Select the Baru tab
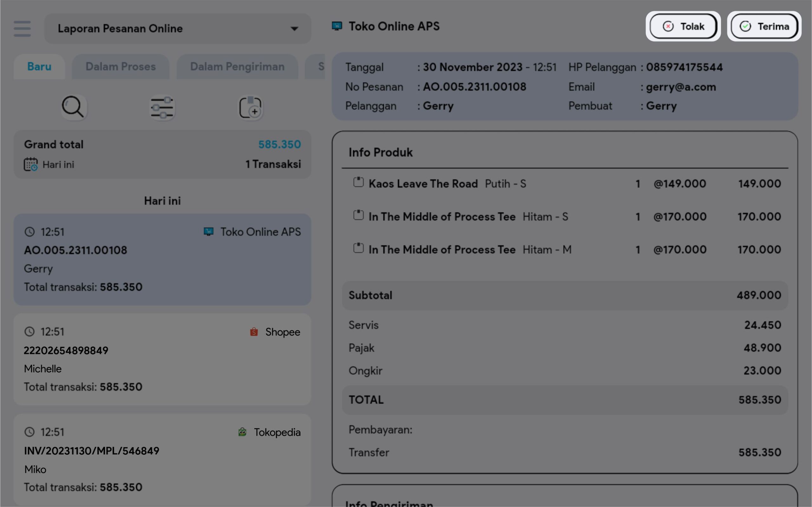Image resolution: width=812 pixels, height=507 pixels. 39,67
